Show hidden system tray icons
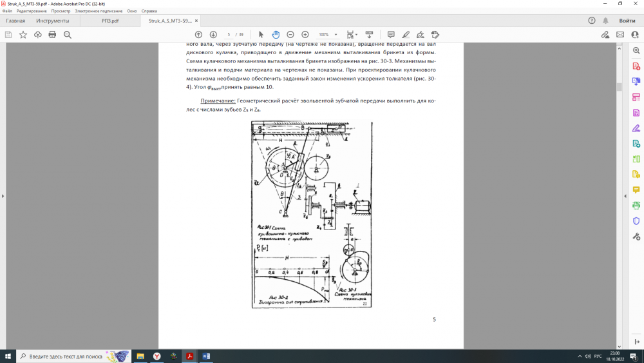The width and height of the screenshot is (644, 363). (x=580, y=357)
